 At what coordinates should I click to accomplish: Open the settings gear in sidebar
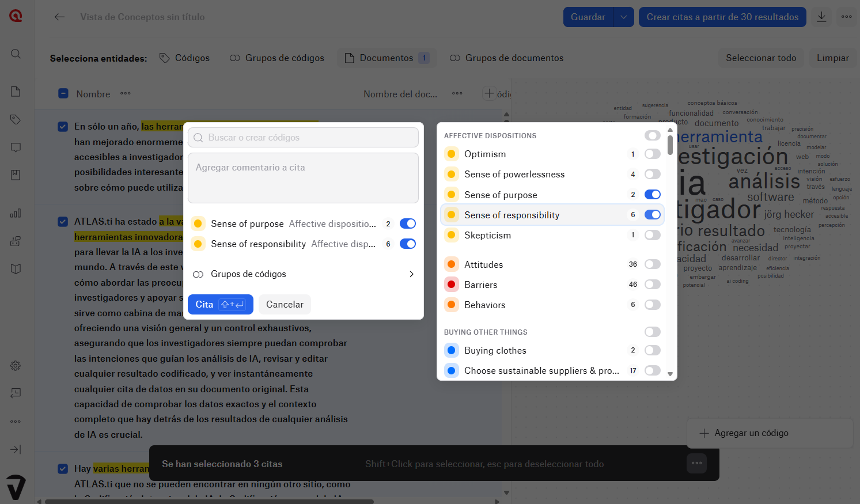point(16,365)
